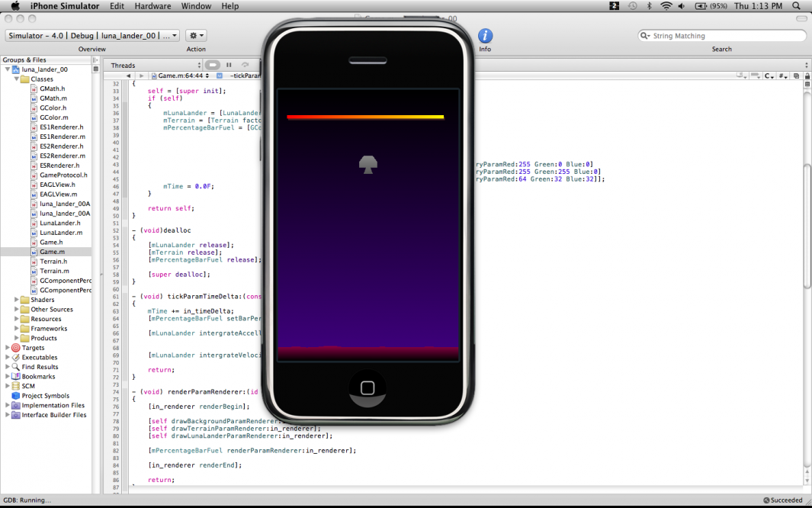
Task: Click the Executables icon
Action: pos(15,357)
